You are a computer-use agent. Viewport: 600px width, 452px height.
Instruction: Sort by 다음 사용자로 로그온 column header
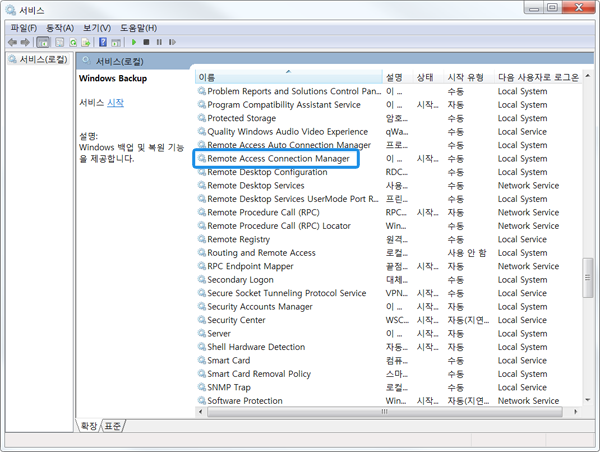point(538,77)
